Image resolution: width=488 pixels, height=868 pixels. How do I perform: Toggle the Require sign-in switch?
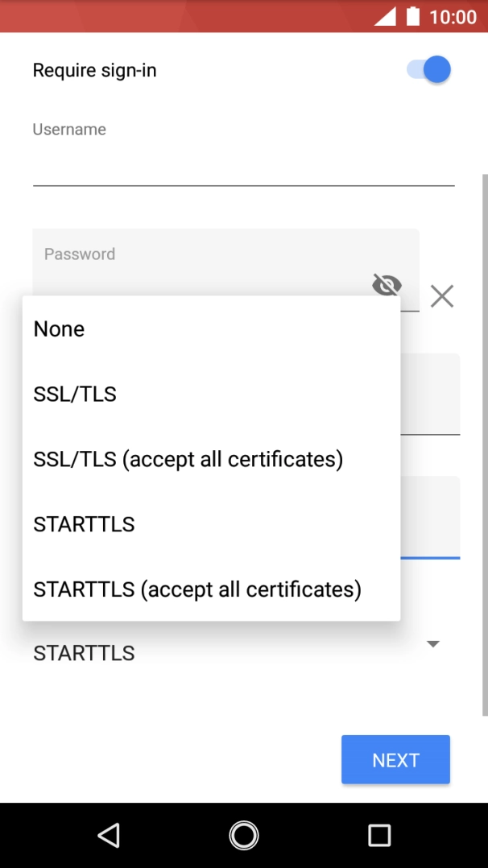click(429, 70)
